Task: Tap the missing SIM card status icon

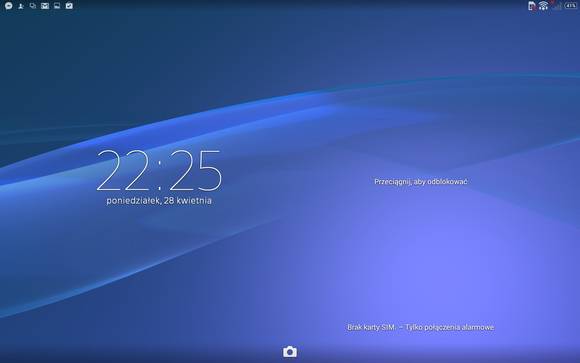Action: pyautogui.click(x=532, y=6)
